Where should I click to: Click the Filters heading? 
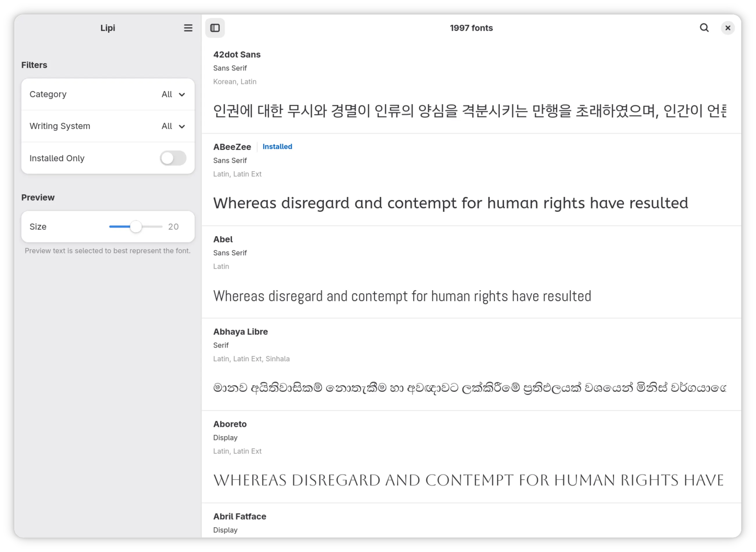34,65
